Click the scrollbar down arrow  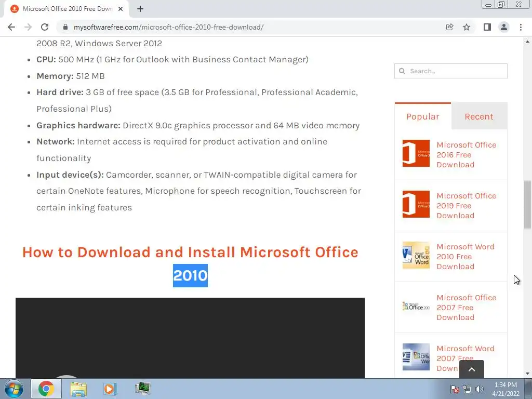coord(527,374)
